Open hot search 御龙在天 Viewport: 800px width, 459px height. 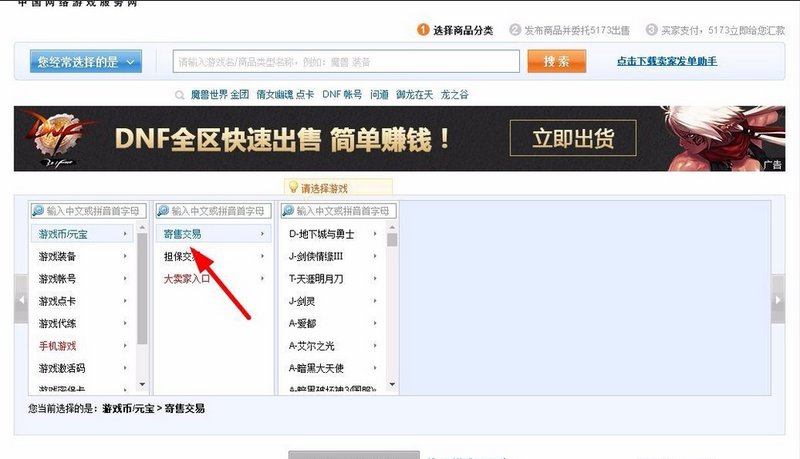[x=414, y=94]
